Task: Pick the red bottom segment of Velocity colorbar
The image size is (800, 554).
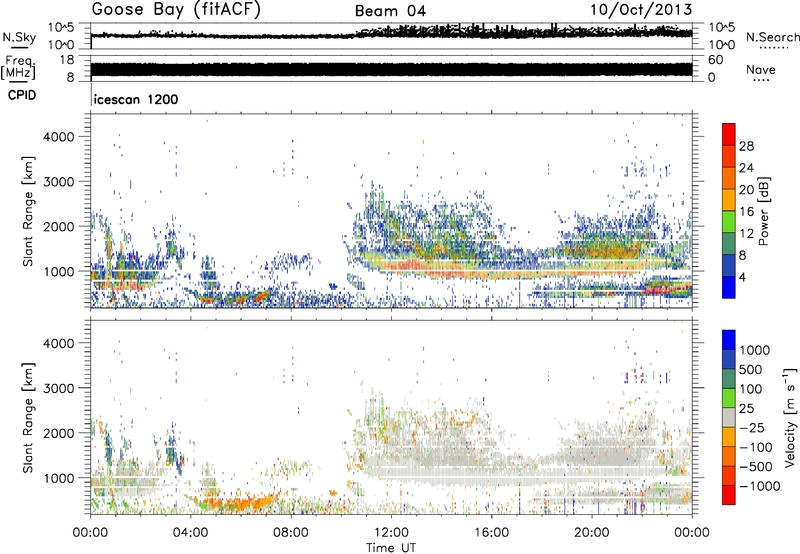Action: point(729,495)
